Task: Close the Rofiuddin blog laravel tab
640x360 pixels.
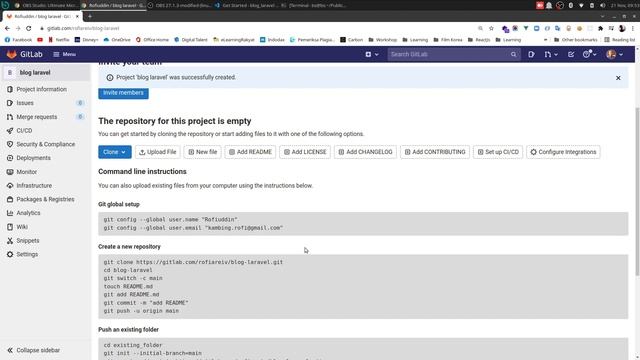Action: click(x=77, y=16)
